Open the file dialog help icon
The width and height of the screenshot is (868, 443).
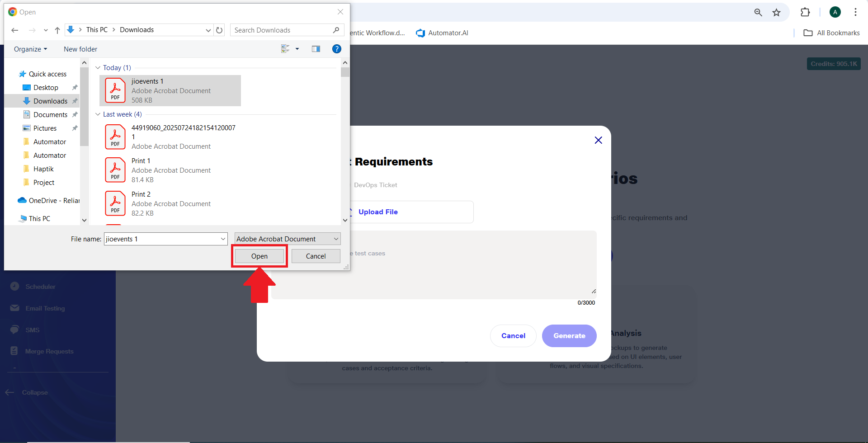coord(336,49)
